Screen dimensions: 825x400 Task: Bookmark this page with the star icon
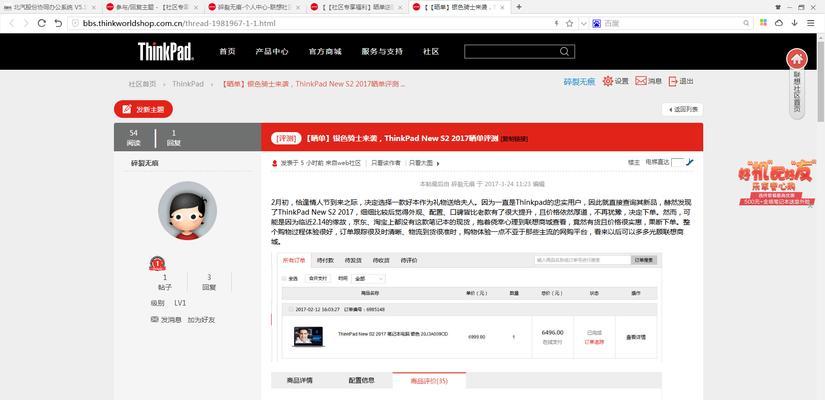569,23
